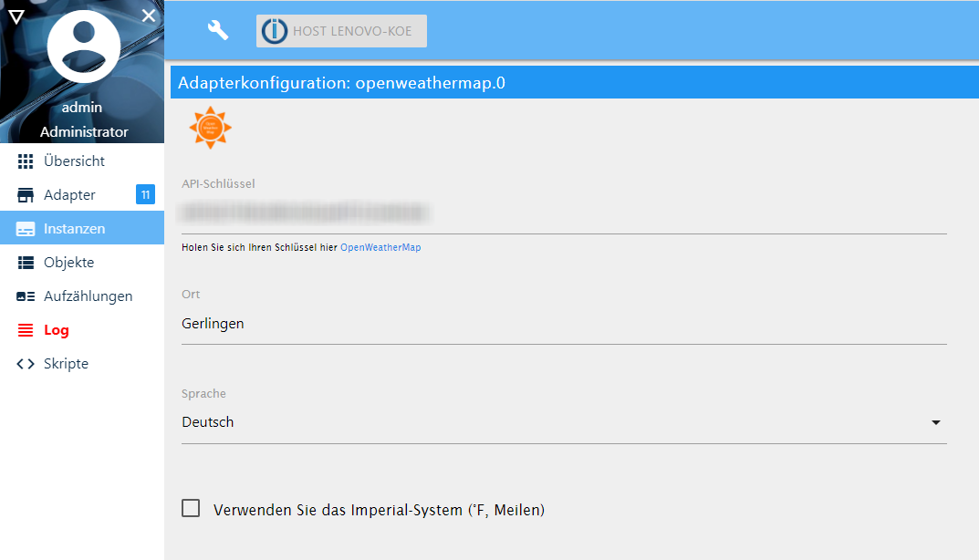
Task: Go to Aufzählungen in sidebar
Action: (x=88, y=296)
